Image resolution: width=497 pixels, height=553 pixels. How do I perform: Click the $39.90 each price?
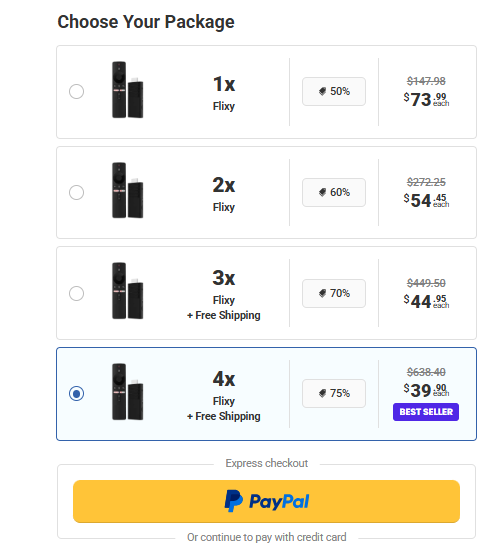click(x=426, y=390)
